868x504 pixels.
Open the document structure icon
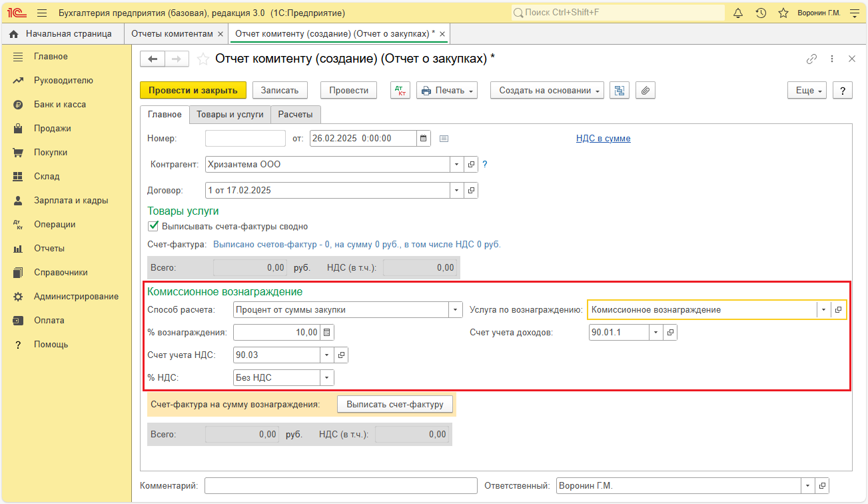coord(620,91)
